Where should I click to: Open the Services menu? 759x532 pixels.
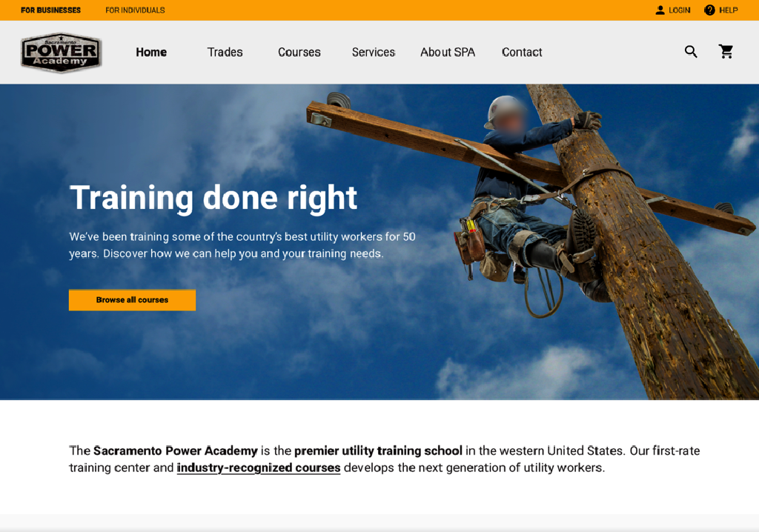(x=374, y=53)
